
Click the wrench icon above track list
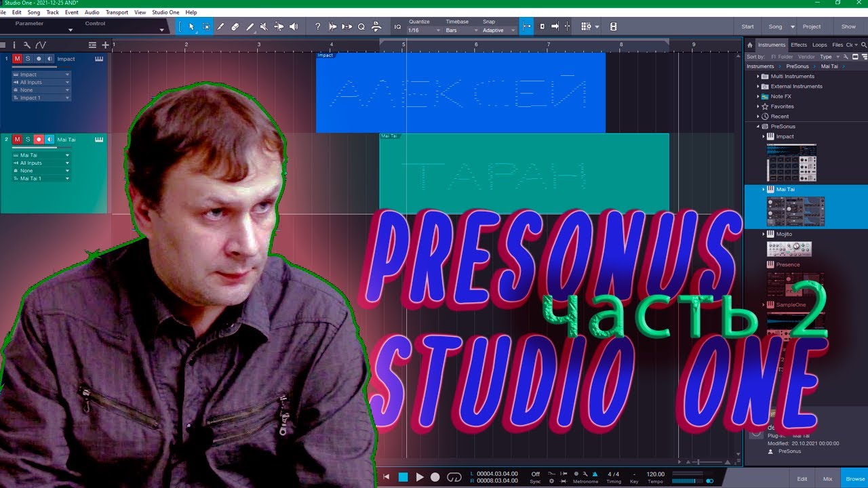[x=27, y=45]
